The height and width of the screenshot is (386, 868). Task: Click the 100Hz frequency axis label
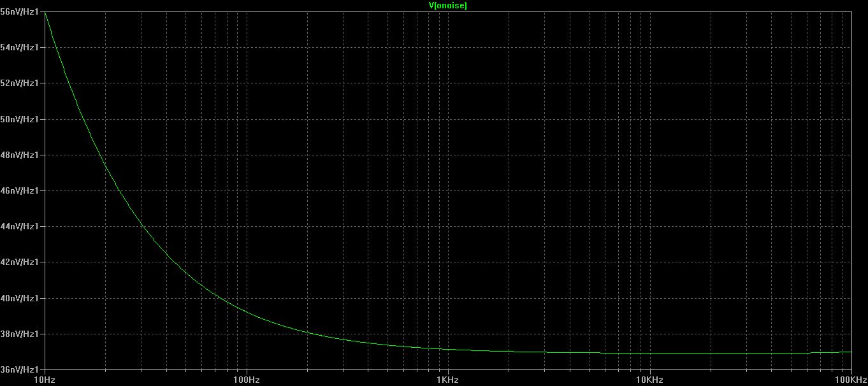[x=247, y=380]
